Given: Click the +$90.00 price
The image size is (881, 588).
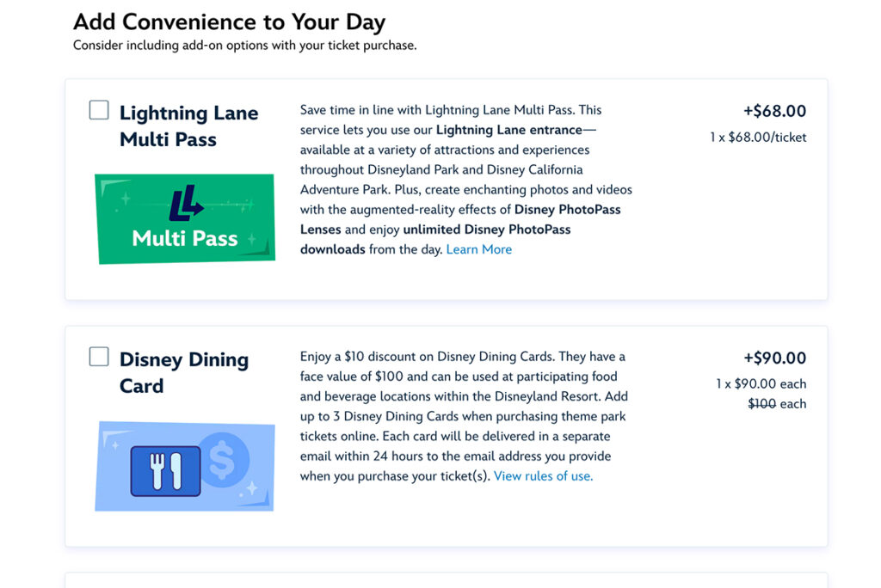Looking at the screenshot, I should point(774,358).
